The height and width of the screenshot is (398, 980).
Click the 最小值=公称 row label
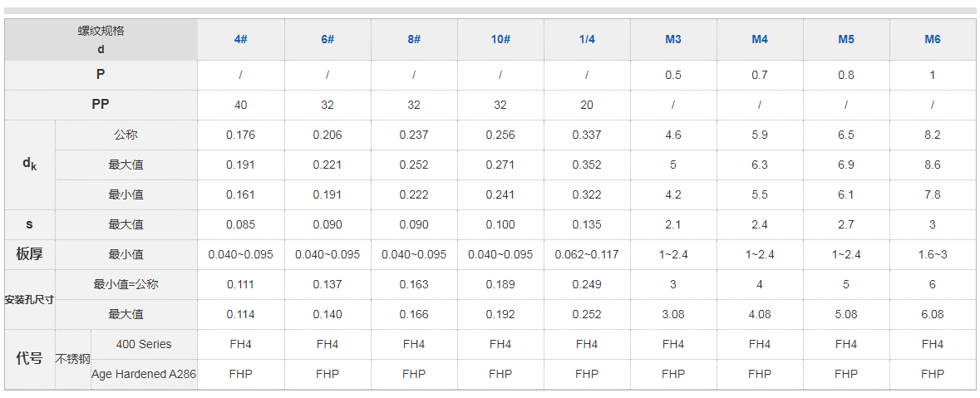(126, 284)
